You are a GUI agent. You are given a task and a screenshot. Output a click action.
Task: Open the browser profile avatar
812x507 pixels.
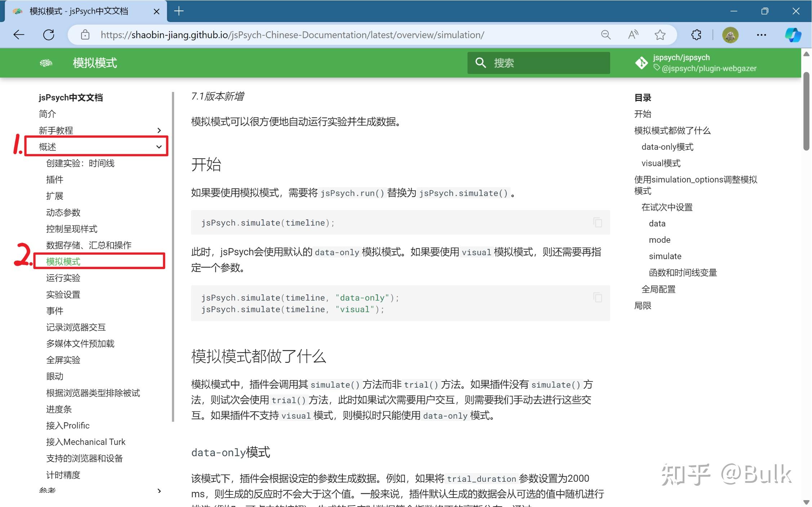pyautogui.click(x=731, y=35)
